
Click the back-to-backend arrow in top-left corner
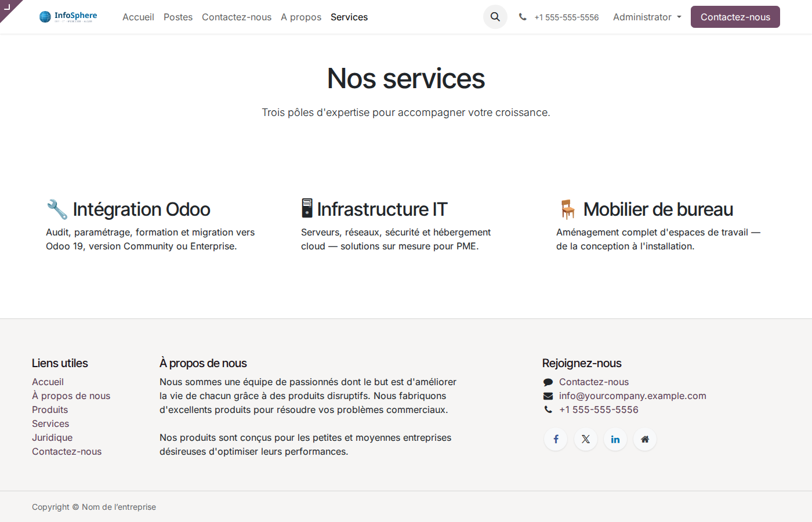(8, 8)
